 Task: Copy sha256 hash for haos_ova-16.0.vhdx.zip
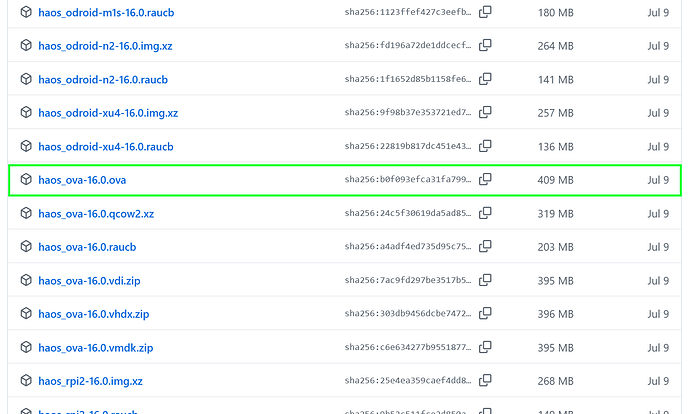click(x=485, y=314)
